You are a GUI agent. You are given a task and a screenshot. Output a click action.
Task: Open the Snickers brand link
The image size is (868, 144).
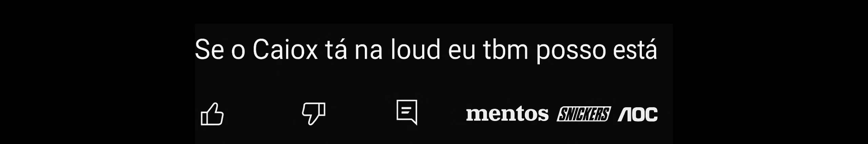coord(584,114)
